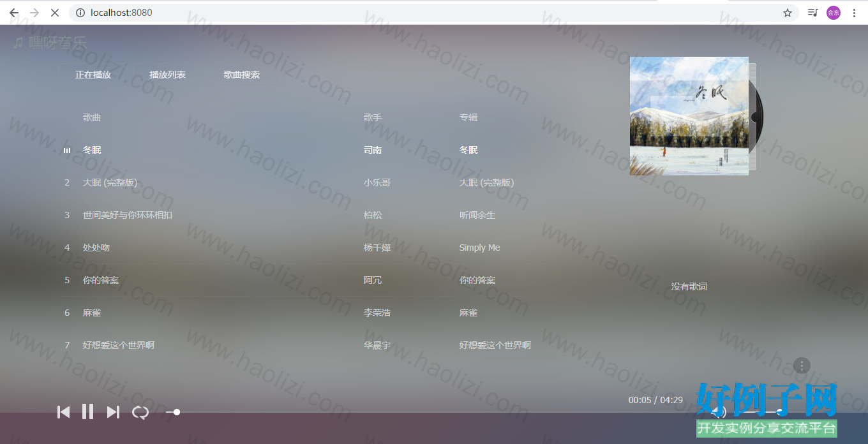This screenshot has height=444, width=868.
Task: Click the 没有歌词 lyrics text
Action: [689, 286]
